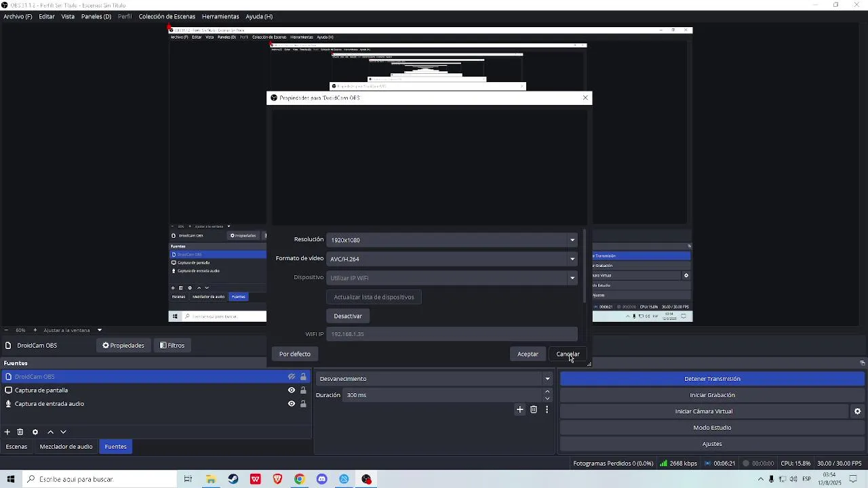Open Steam from the taskbar
The height and width of the screenshot is (488, 868).
tap(233, 479)
